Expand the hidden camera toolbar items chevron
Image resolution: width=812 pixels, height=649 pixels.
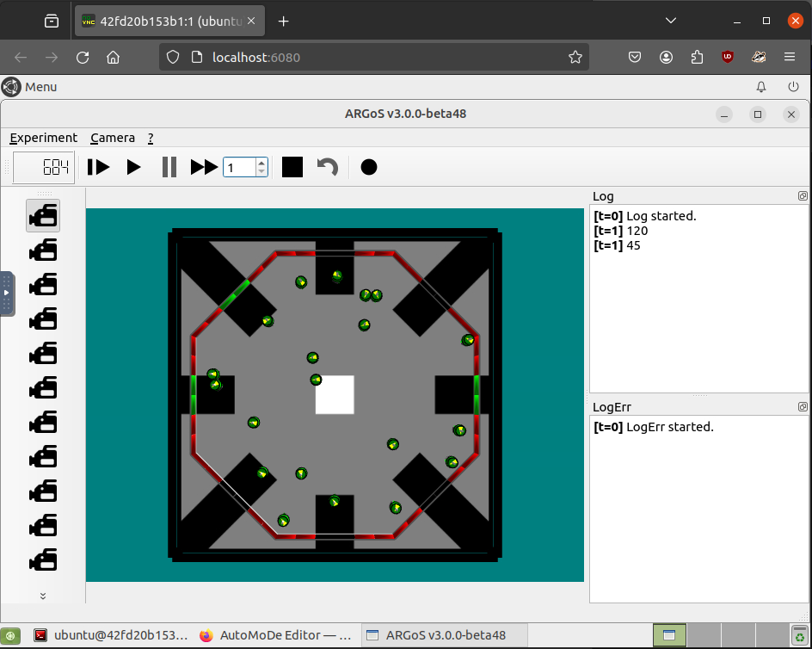[x=43, y=596]
